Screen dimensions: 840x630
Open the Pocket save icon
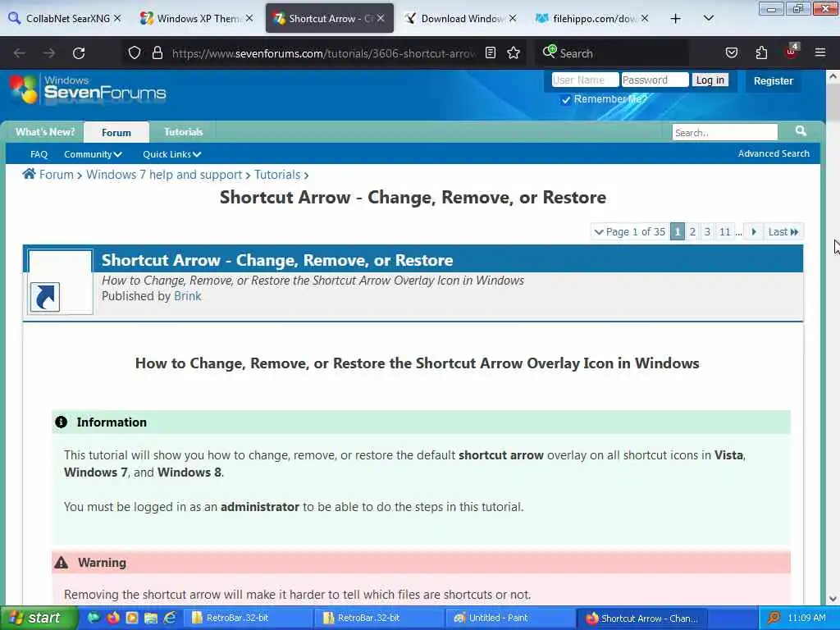pyautogui.click(x=731, y=52)
